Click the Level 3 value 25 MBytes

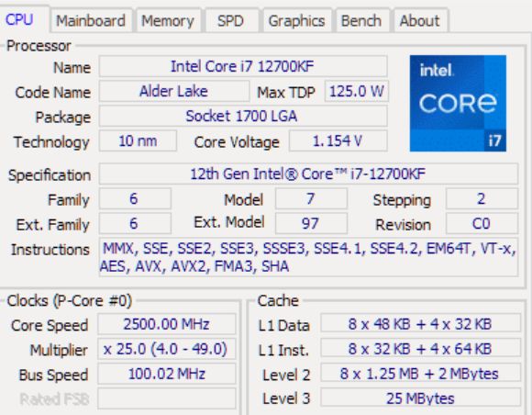pyautogui.click(x=421, y=398)
